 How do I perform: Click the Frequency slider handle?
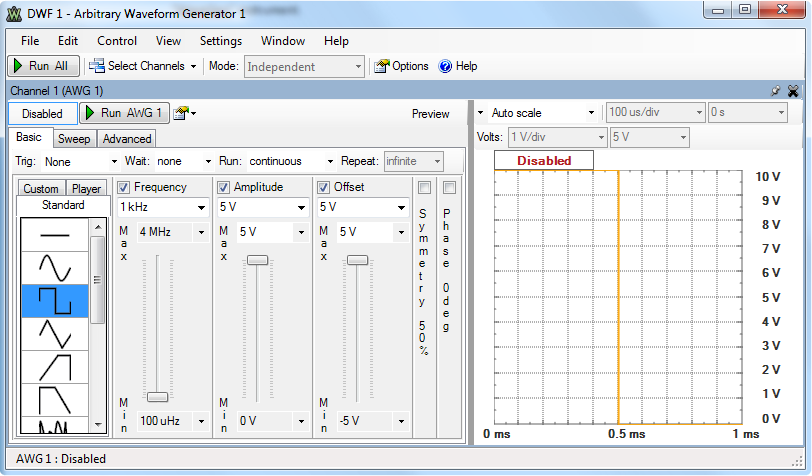pyautogui.click(x=157, y=397)
